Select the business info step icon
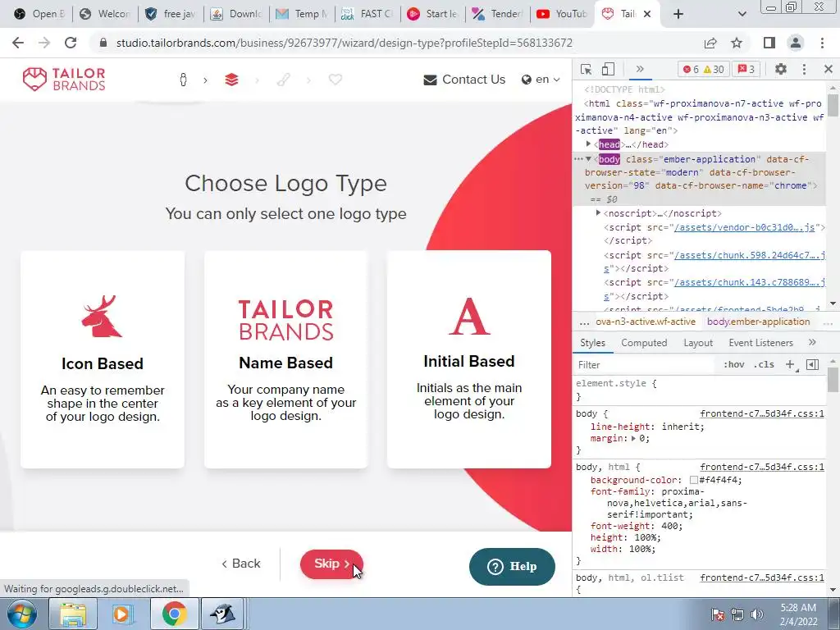Image resolution: width=840 pixels, height=630 pixels. [183, 80]
